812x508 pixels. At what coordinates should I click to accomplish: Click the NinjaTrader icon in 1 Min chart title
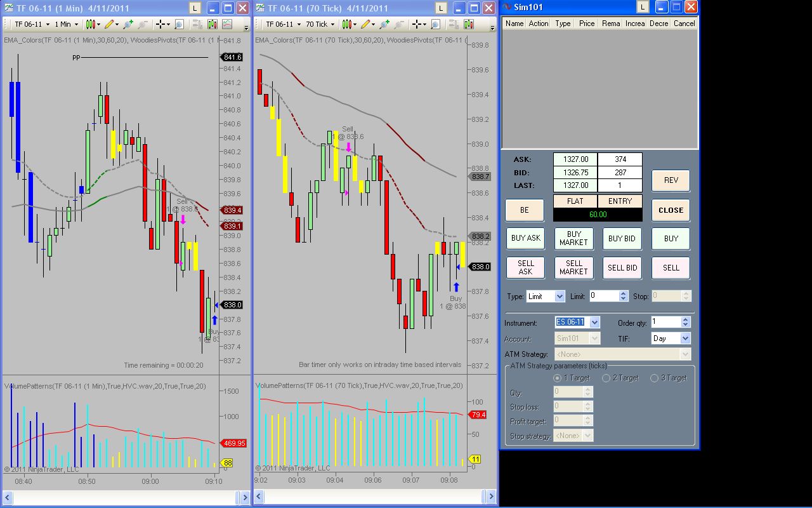click(9, 8)
